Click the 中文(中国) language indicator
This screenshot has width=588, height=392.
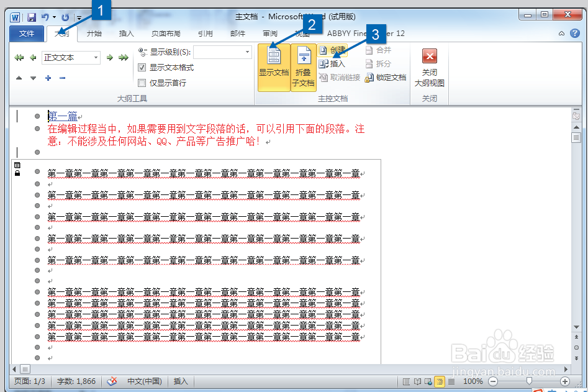145,381
